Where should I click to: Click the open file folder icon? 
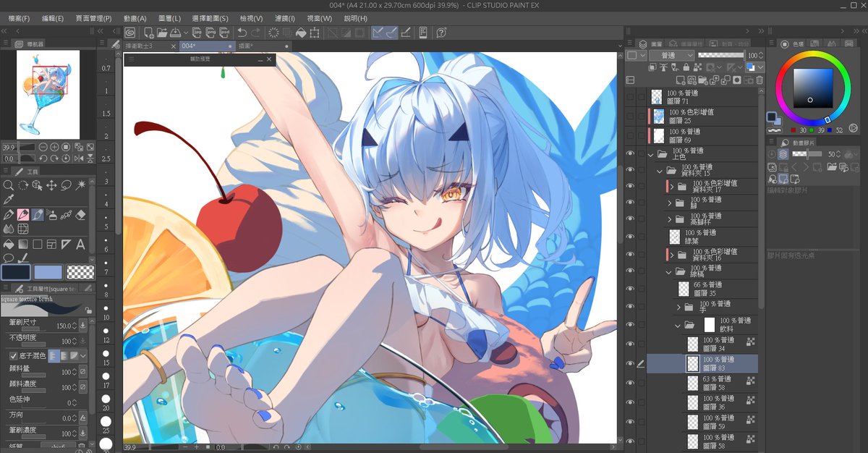pos(161,33)
